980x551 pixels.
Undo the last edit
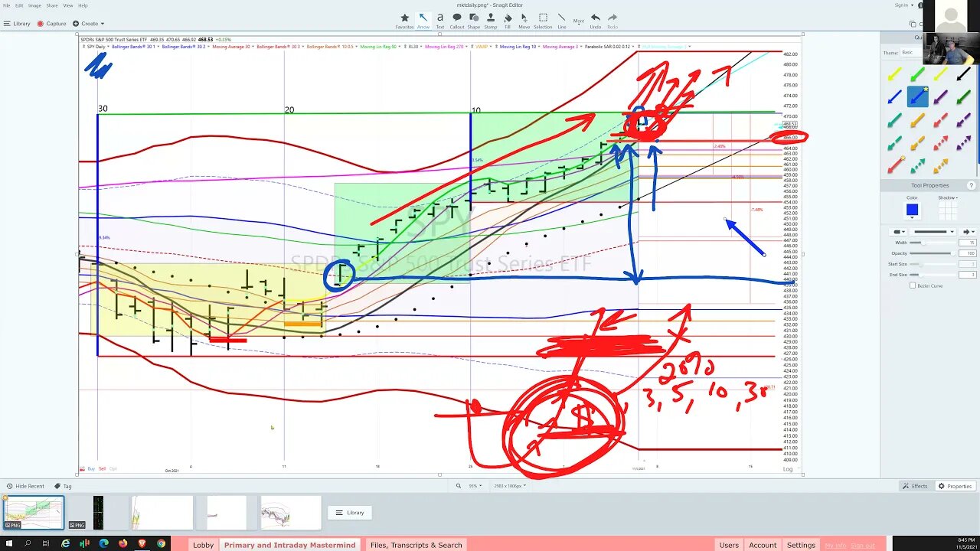click(x=596, y=20)
